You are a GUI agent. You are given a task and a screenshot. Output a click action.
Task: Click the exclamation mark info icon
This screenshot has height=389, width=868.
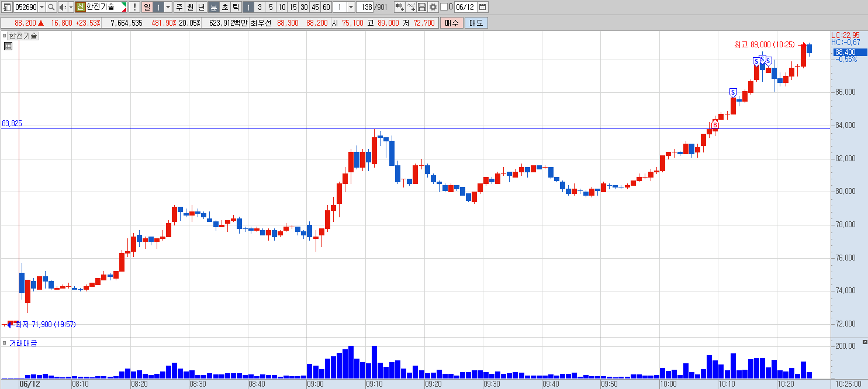[134, 7]
